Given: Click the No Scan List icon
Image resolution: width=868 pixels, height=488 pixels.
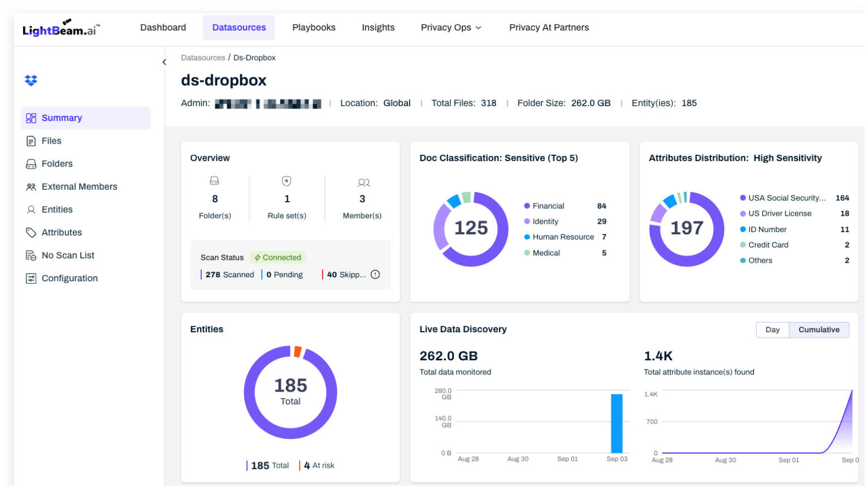Looking at the screenshot, I should click(x=31, y=256).
